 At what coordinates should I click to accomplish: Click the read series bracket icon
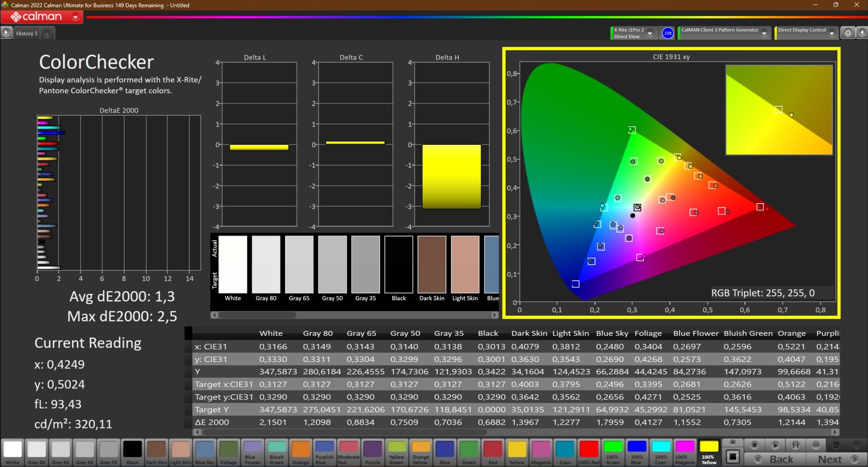tap(796, 445)
